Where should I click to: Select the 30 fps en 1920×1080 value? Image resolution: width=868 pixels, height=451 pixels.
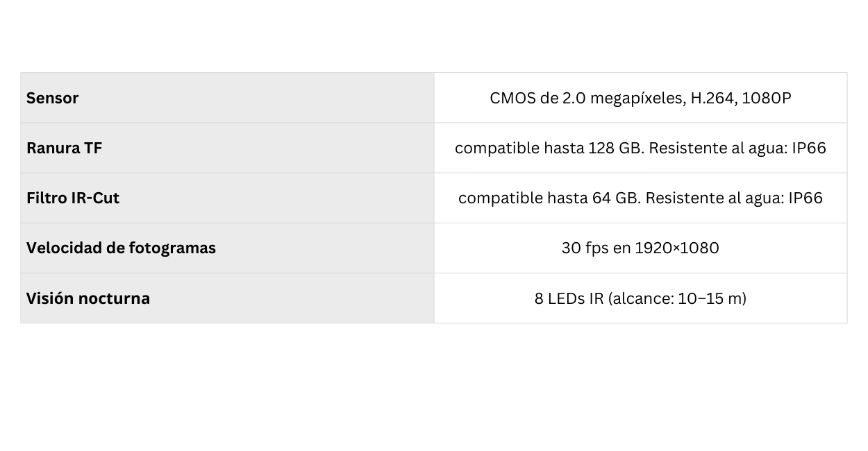640,248
